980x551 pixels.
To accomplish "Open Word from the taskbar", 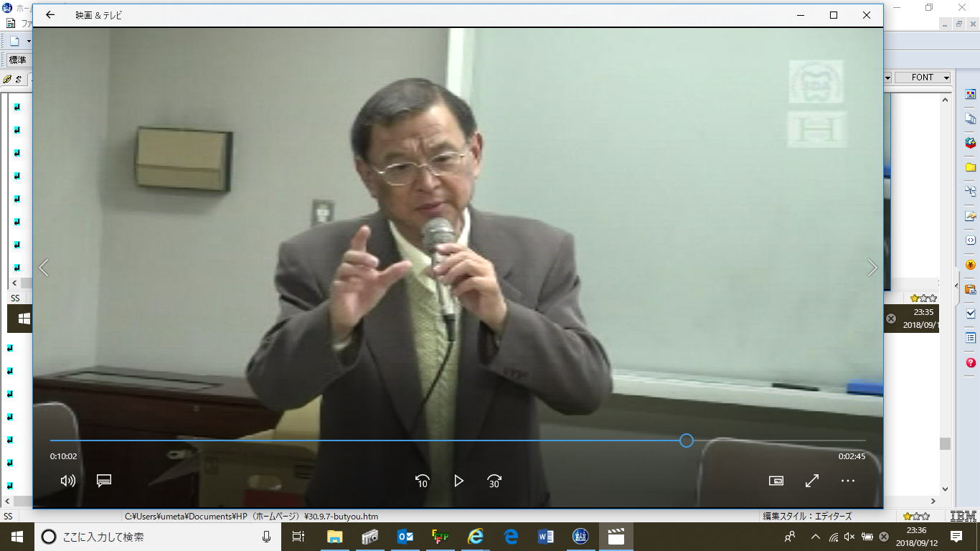I will 546,537.
